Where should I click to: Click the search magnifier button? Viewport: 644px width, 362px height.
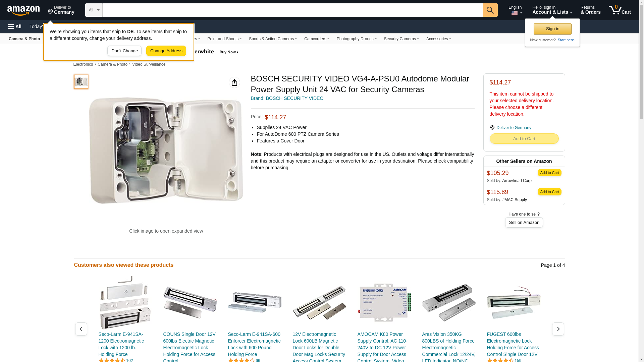[490, 10]
